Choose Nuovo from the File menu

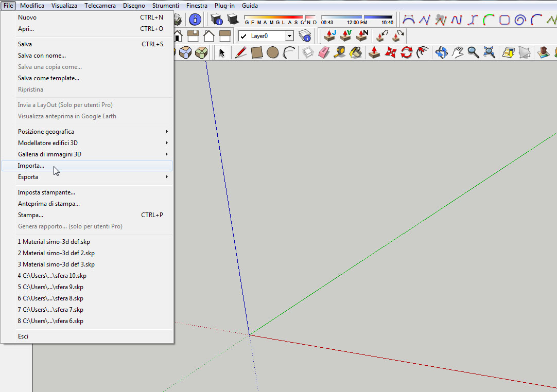[87, 17]
